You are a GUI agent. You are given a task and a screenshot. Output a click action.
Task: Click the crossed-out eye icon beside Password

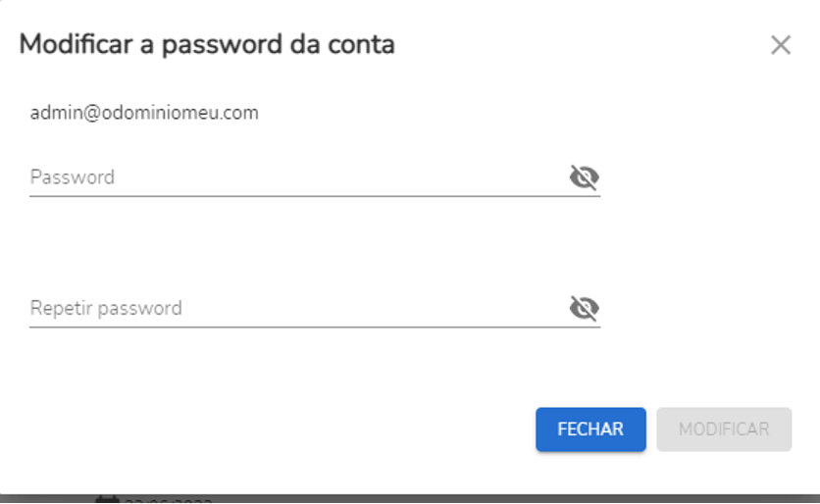tap(585, 176)
